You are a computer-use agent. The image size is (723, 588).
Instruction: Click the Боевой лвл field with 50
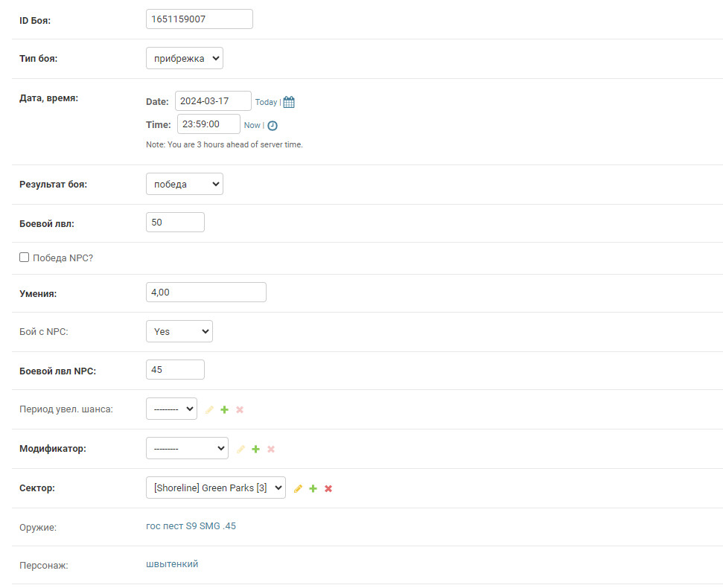coord(175,222)
